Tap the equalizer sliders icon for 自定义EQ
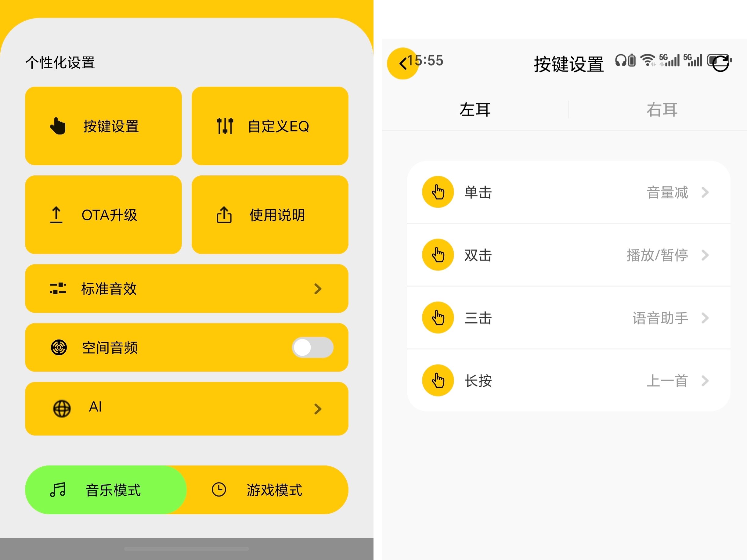Image resolution: width=747 pixels, height=560 pixels. 225,126
